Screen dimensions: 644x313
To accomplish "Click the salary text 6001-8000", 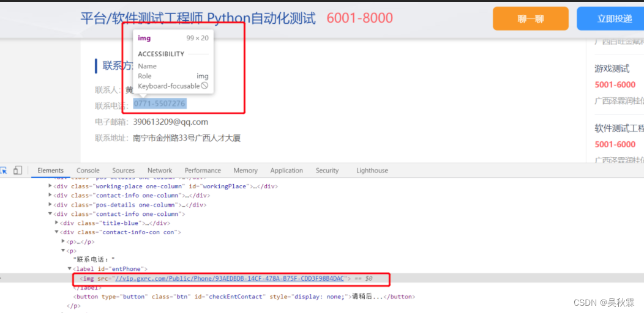I will pos(360,18).
